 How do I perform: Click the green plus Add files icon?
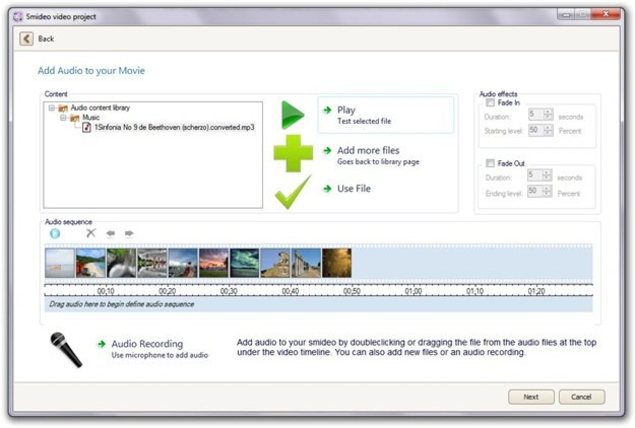(293, 153)
